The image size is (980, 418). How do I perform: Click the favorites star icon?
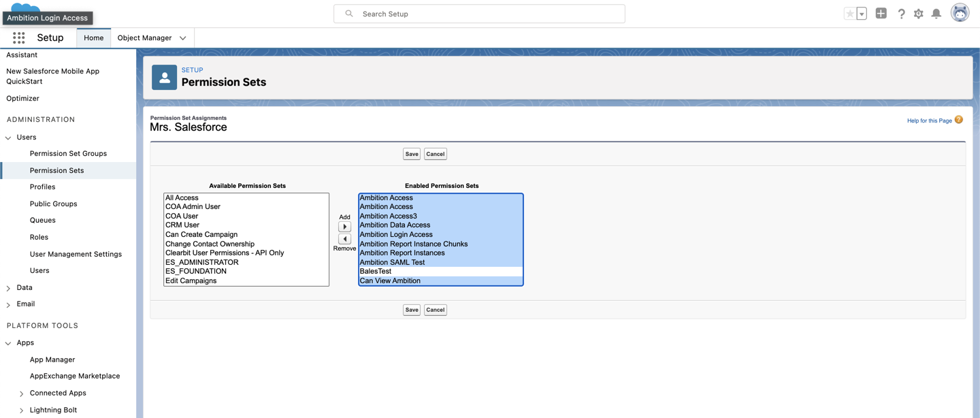(850, 14)
